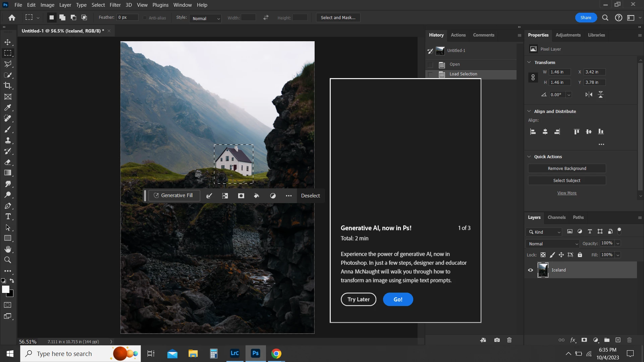Open the Filter menu

(x=115, y=5)
